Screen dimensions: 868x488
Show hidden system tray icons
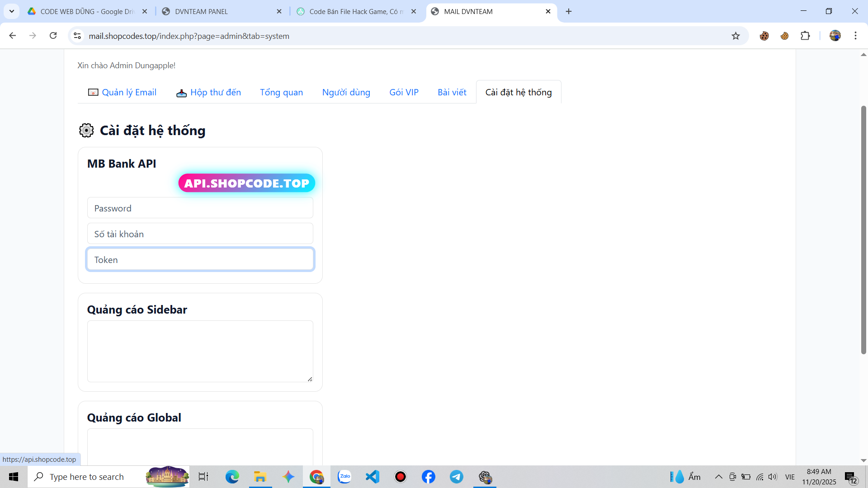coord(718,477)
